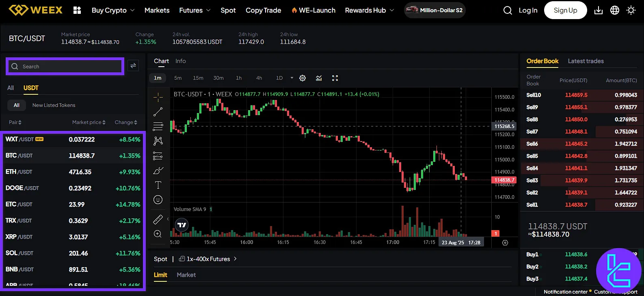Toggle the light/dark theme sun icon

[x=631, y=10]
